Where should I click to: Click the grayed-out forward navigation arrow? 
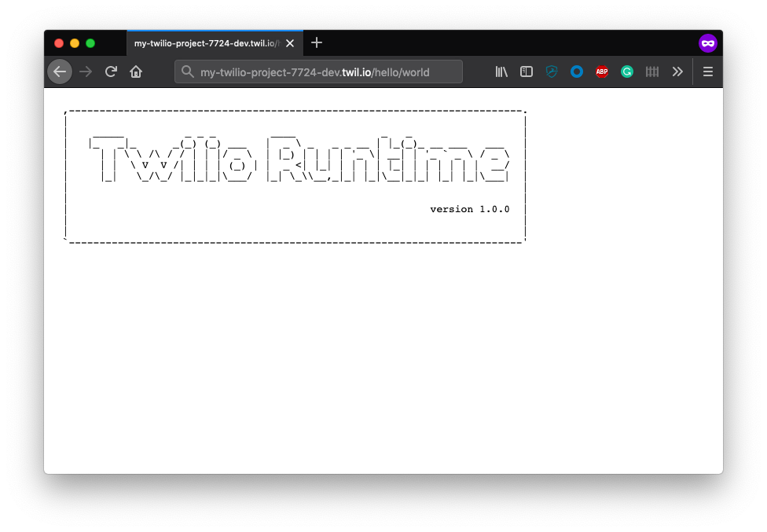point(86,72)
